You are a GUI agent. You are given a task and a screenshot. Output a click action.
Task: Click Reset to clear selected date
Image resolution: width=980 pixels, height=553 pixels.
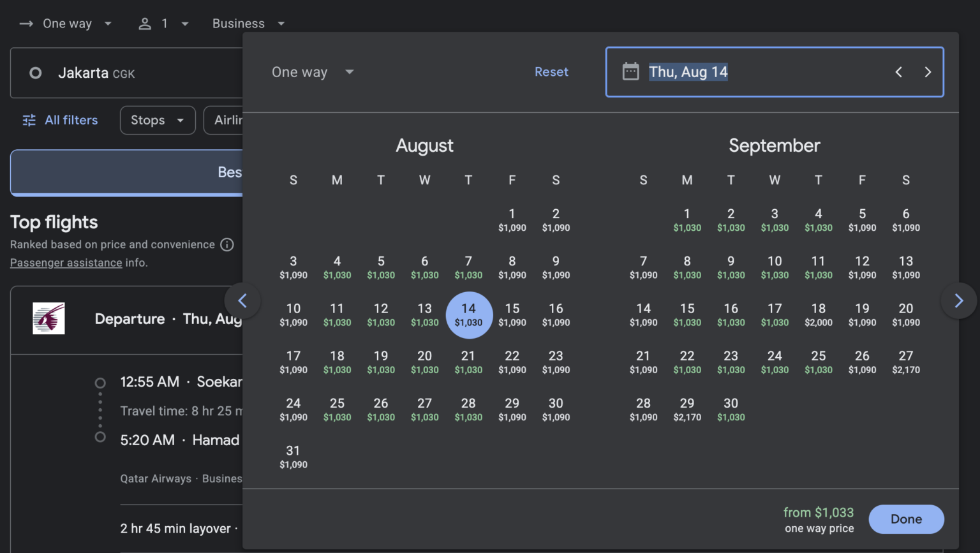coord(551,72)
